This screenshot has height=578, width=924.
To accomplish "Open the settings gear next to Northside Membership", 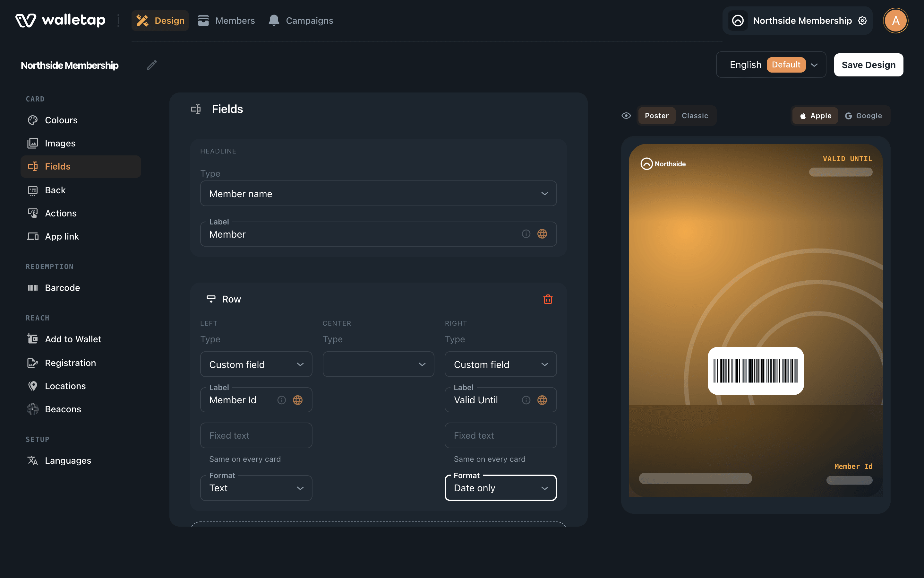I will 862,21.
